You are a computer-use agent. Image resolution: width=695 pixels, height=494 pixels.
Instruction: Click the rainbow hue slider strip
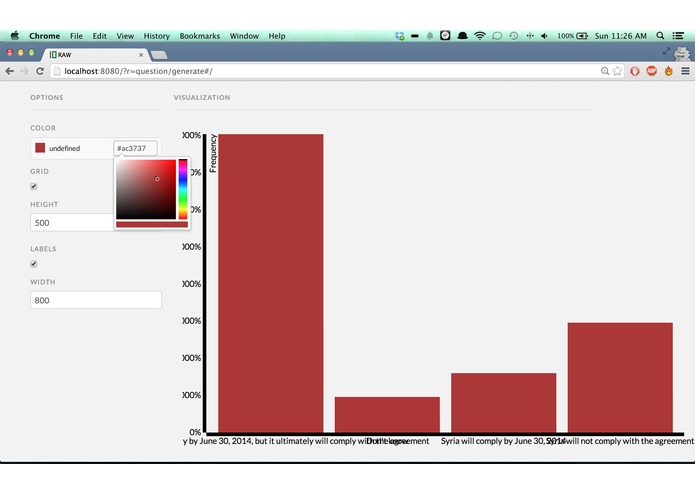[183, 189]
